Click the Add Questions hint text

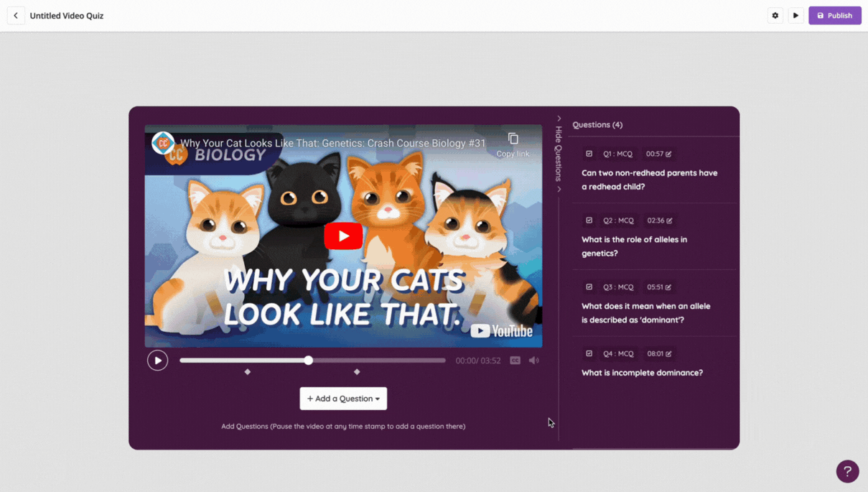point(343,427)
